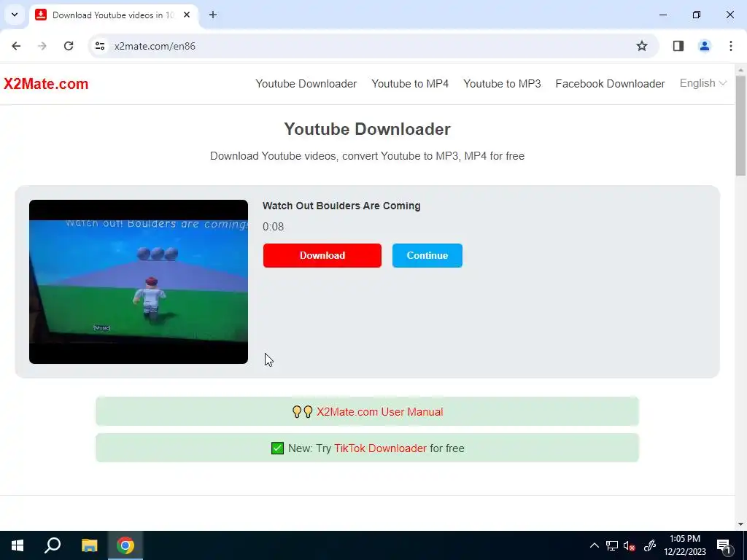Screen dimensions: 747x560
Task: Open the Windows Start menu
Action: 18,545
